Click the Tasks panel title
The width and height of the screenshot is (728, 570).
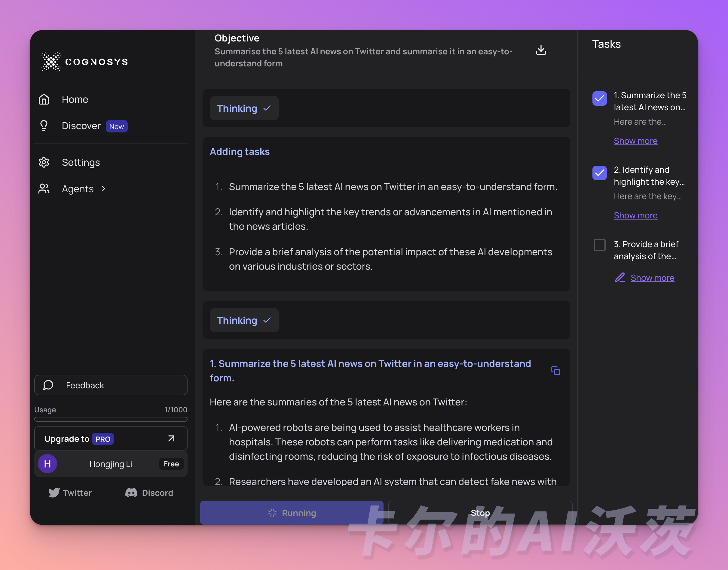tap(607, 44)
